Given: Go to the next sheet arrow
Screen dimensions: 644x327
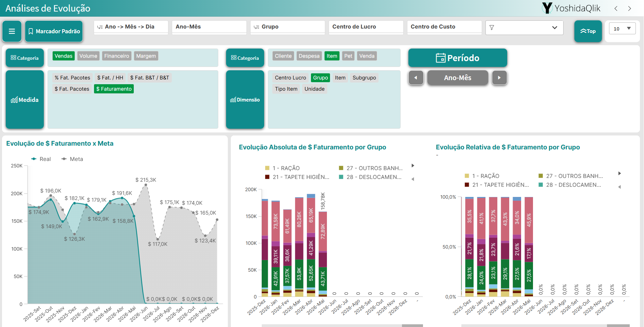Looking at the screenshot, I should pyautogui.click(x=629, y=8).
